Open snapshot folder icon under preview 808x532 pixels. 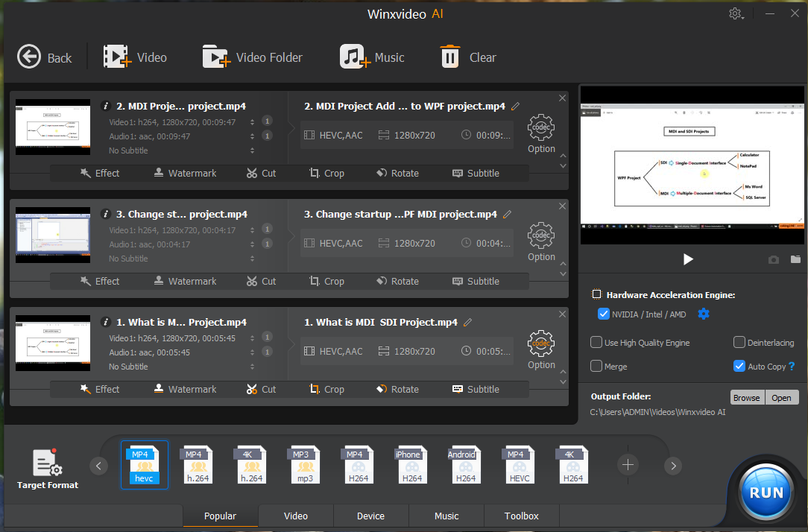[x=795, y=259]
